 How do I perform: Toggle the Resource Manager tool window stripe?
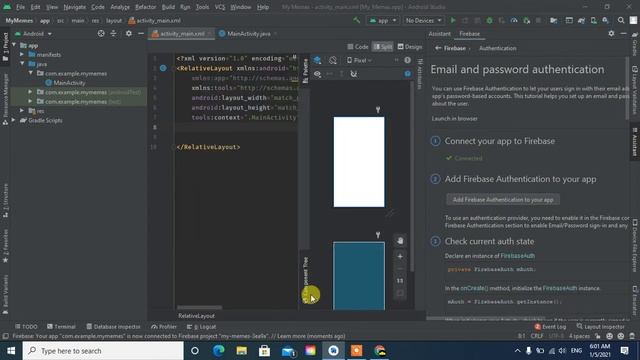(5, 99)
